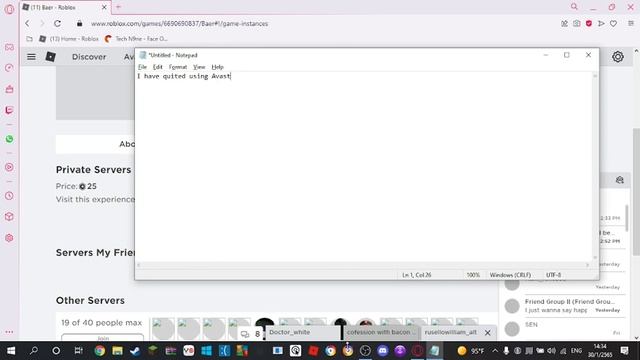Image resolution: width=640 pixels, height=360 pixels.
Task: Open GX Control speedometer icon in sidebar
Action: pyautogui.click(x=9, y=68)
